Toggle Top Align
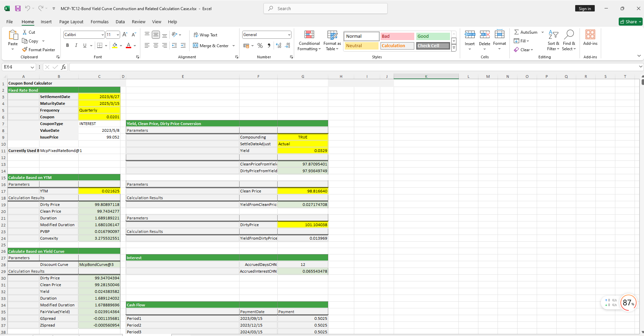 pos(147,34)
